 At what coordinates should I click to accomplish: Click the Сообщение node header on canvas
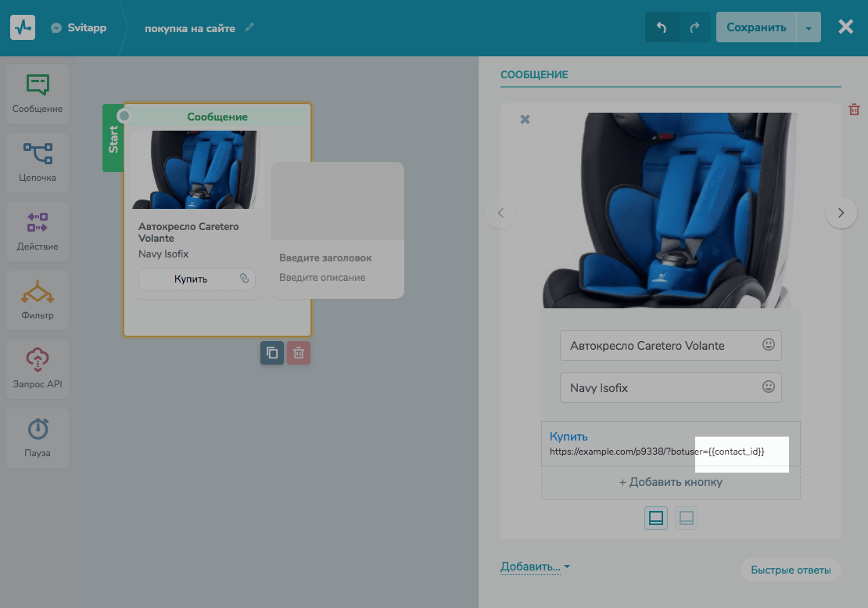point(217,117)
